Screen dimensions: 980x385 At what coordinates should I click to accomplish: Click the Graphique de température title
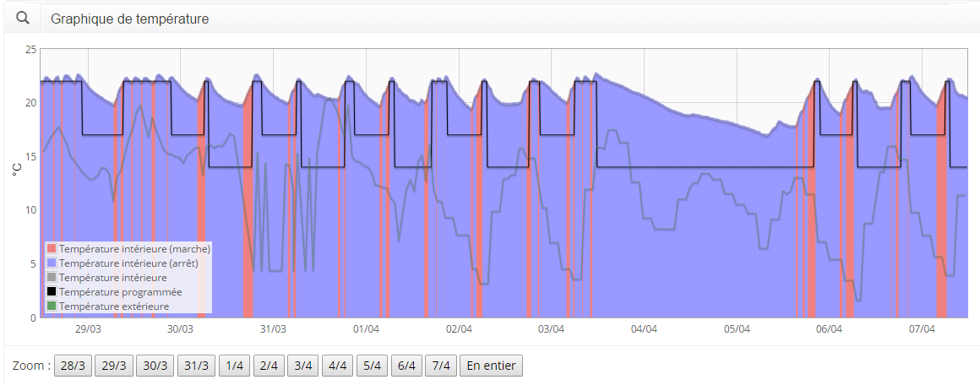click(x=130, y=19)
